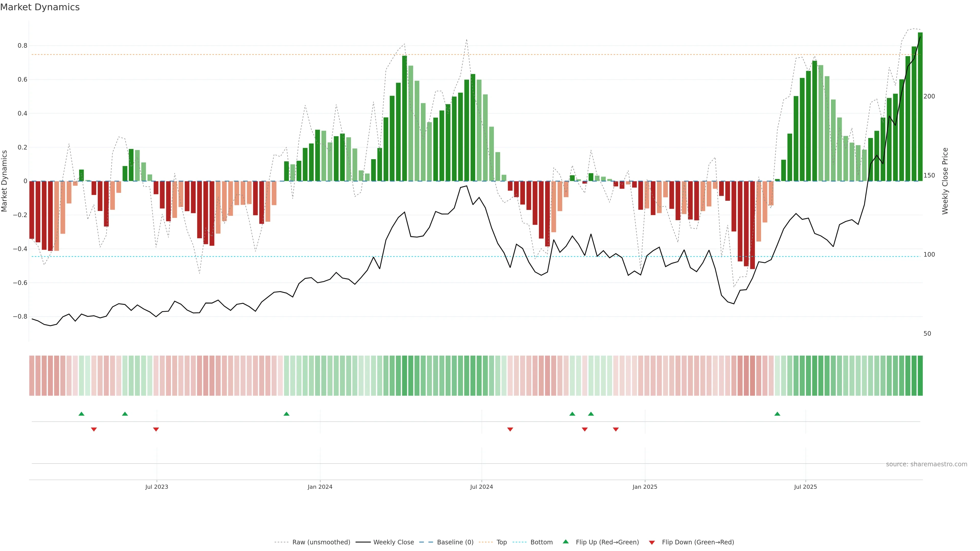
Task: Click the leftmost red flip-down triangle marker
Action: [94, 429]
